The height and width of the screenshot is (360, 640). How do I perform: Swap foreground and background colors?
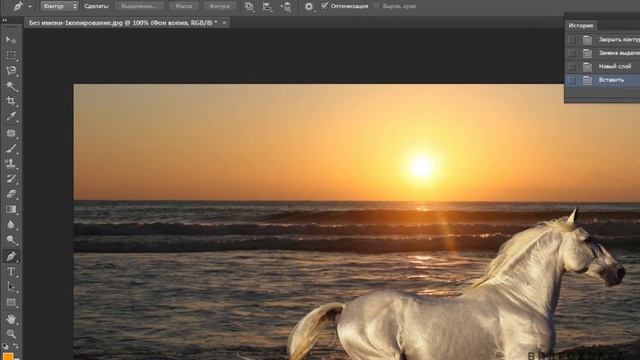[16, 346]
